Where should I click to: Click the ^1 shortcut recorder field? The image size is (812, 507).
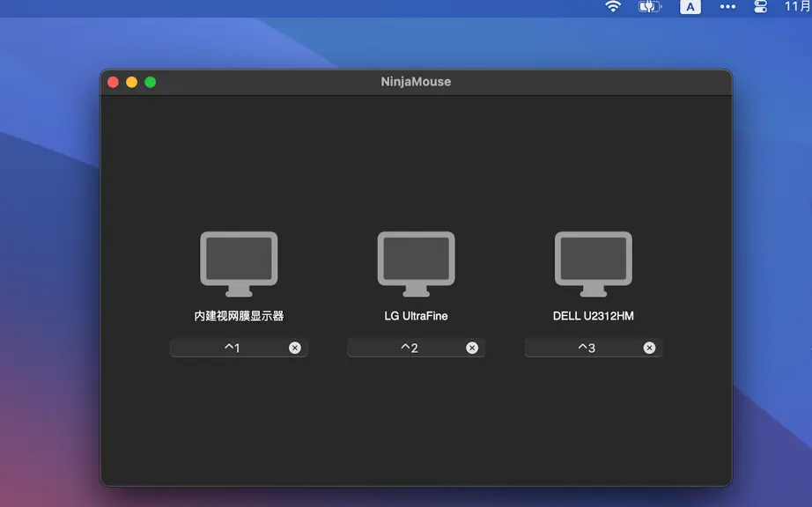point(239,348)
